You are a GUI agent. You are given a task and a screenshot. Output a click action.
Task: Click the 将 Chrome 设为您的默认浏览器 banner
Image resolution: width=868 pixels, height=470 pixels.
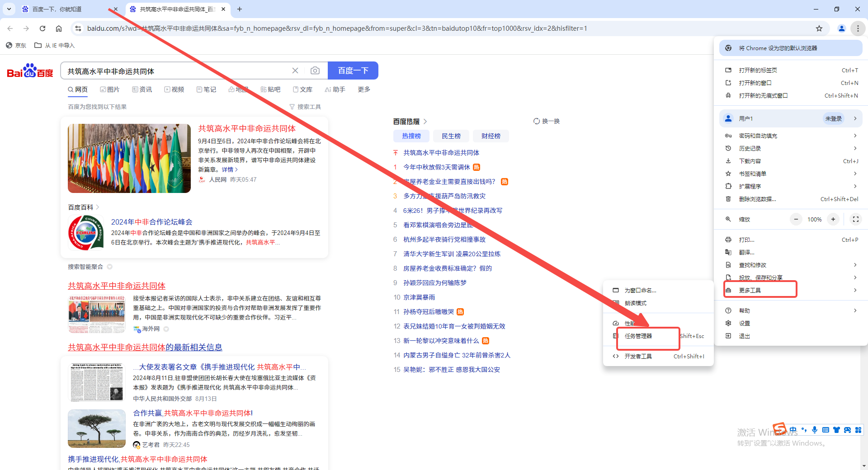[x=791, y=48]
